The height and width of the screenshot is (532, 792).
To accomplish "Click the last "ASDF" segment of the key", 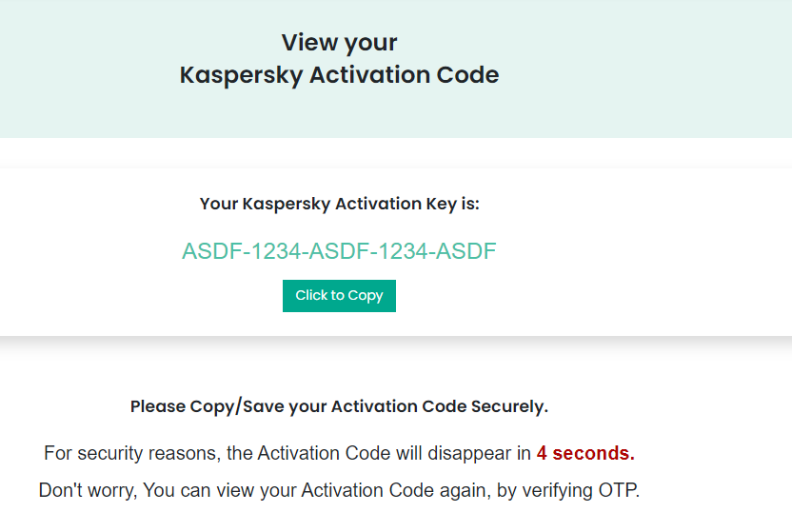I will pos(469,251).
